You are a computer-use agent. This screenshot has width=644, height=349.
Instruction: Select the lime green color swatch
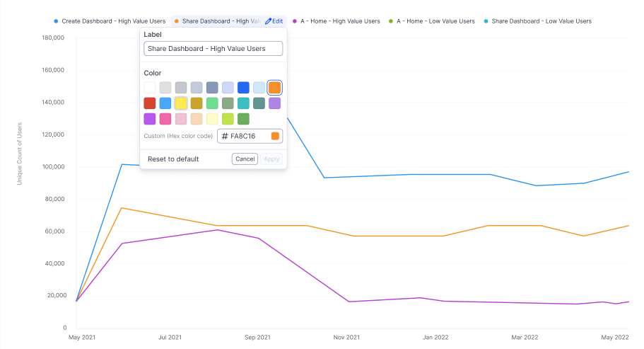click(x=228, y=119)
